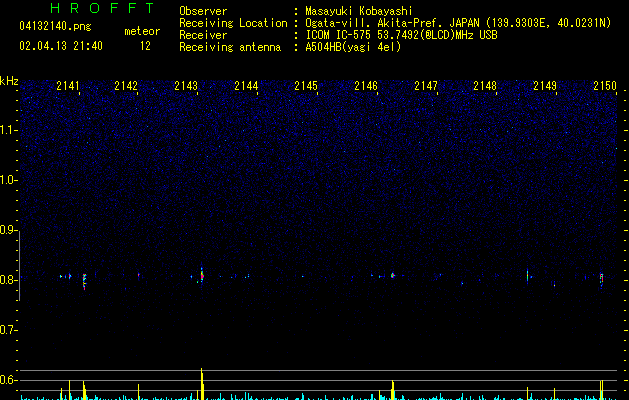Click the strong meteor echo just after 2143

202,275
